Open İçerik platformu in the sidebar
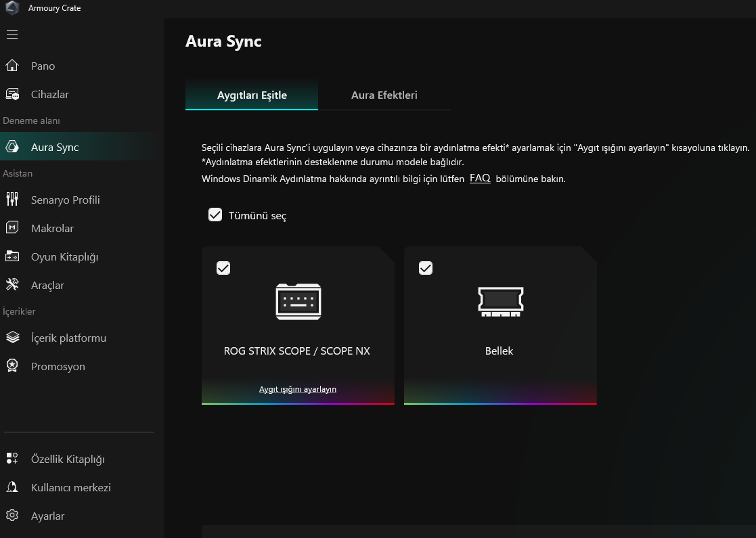The image size is (756, 538). (82, 338)
